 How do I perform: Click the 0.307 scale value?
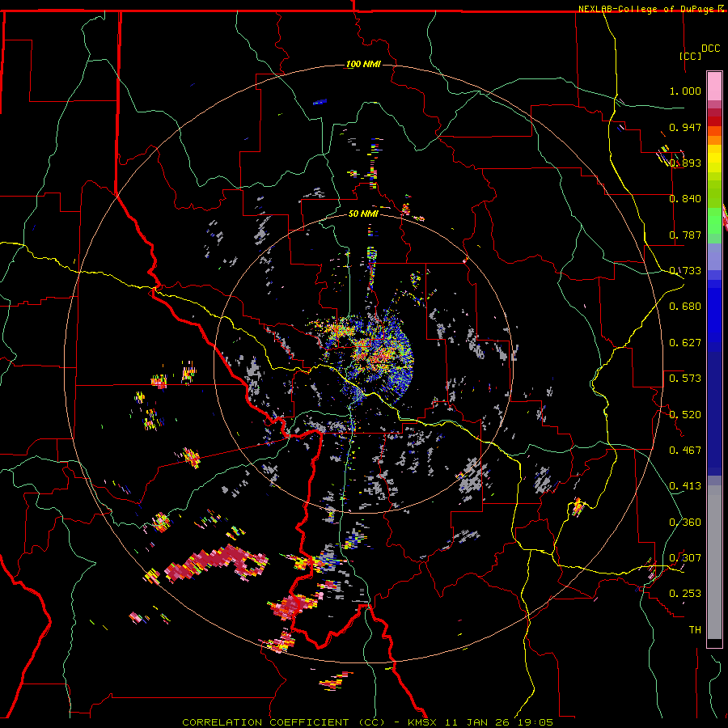685,558
